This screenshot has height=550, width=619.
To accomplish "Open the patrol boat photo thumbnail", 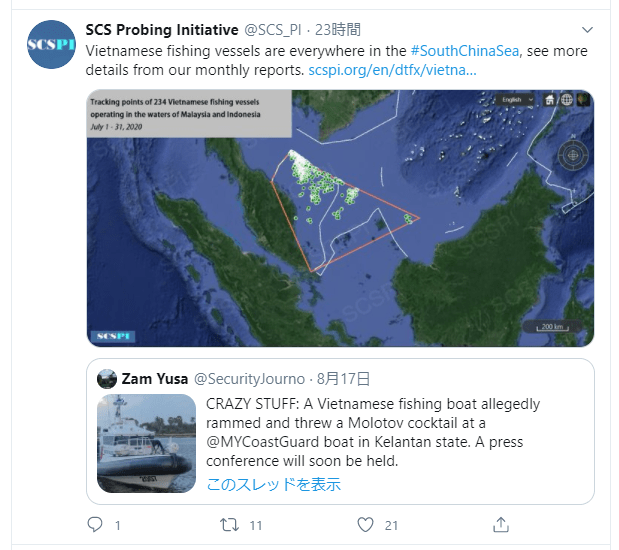I will (146, 443).
